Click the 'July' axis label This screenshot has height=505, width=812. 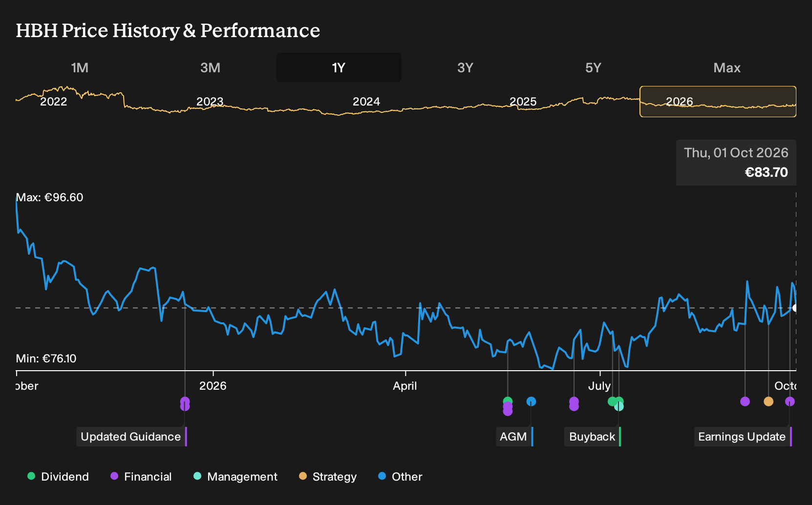599,386
